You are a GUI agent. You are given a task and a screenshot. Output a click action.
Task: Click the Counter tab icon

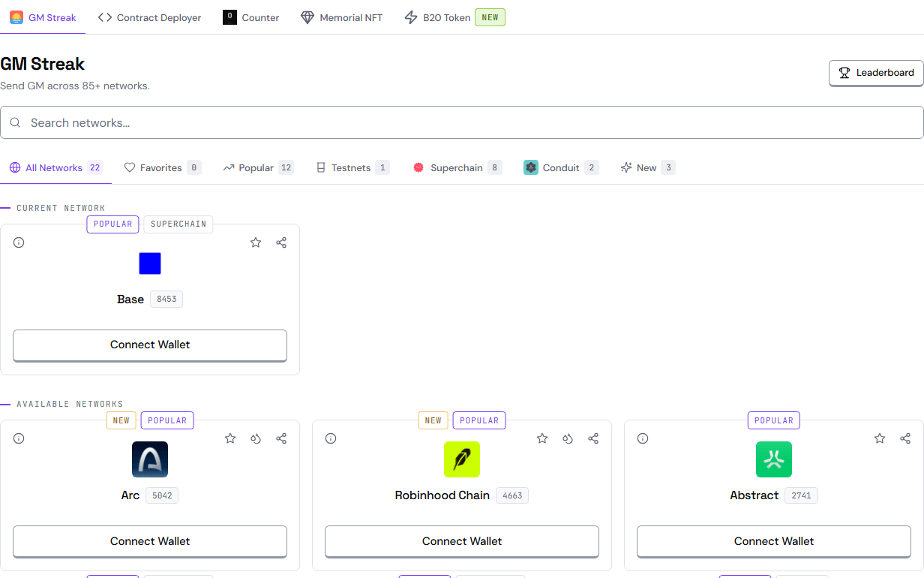[x=229, y=17]
